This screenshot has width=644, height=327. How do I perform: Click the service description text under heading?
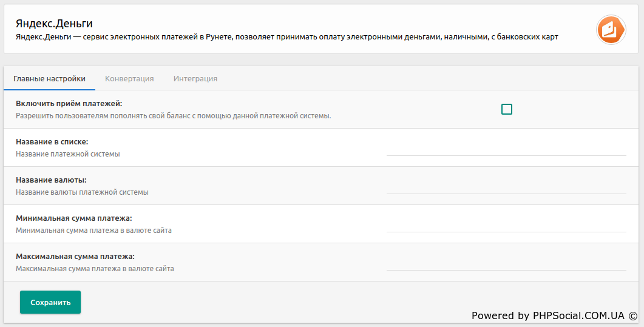tap(286, 37)
